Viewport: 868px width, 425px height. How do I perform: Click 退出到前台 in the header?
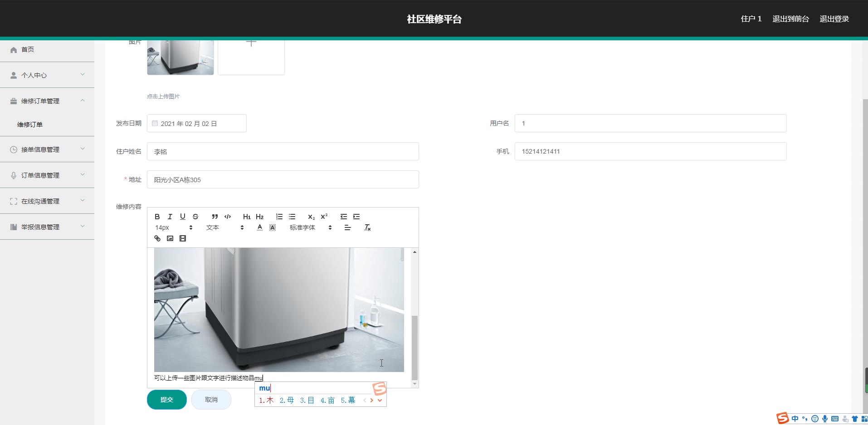tap(790, 19)
